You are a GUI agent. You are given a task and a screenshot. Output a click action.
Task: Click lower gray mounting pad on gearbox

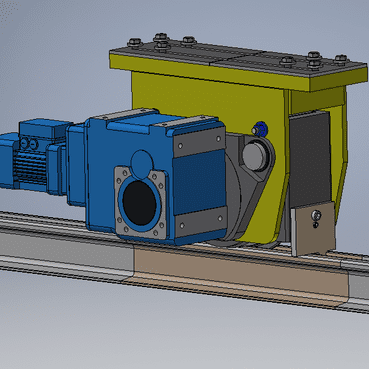tap(200, 222)
